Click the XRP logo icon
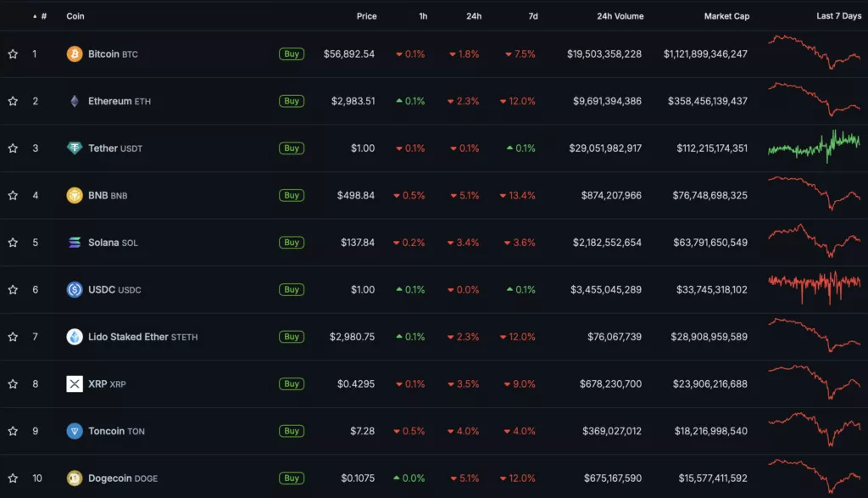 (x=75, y=383)
